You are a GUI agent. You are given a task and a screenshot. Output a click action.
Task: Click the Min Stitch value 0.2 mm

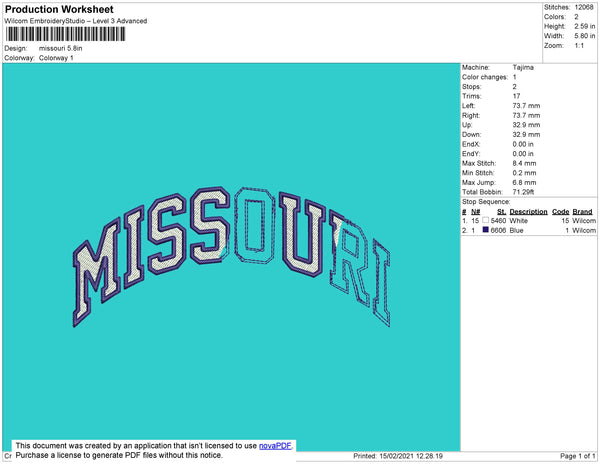point(524,173)
